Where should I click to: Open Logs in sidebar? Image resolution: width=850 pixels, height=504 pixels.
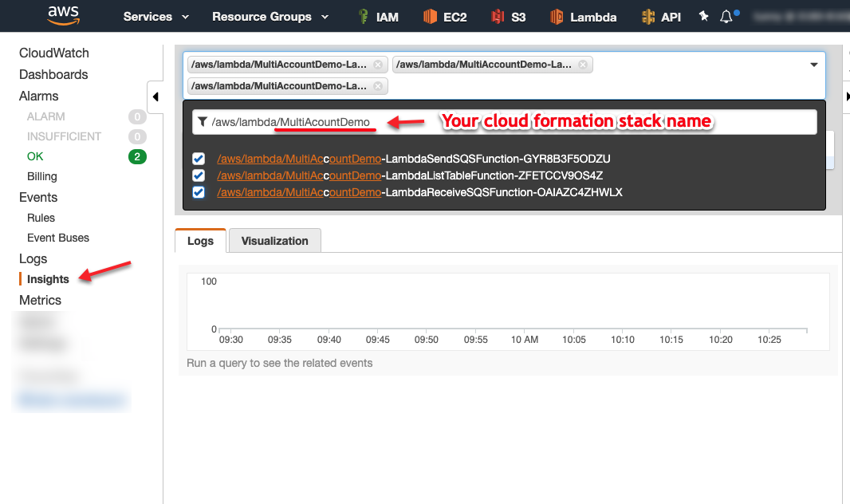[x=33, y=259]
